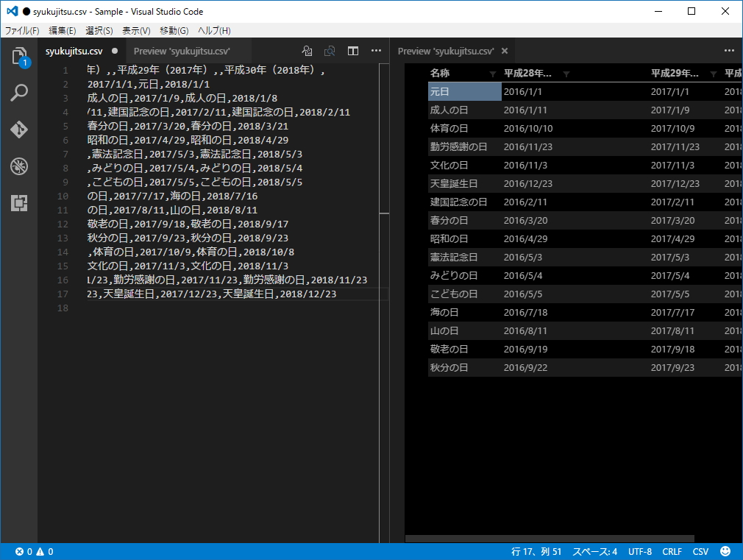
Task: Select the 勤労感謝の日 cell in preview
Action: pyautogui.click(x=464, y=147)
